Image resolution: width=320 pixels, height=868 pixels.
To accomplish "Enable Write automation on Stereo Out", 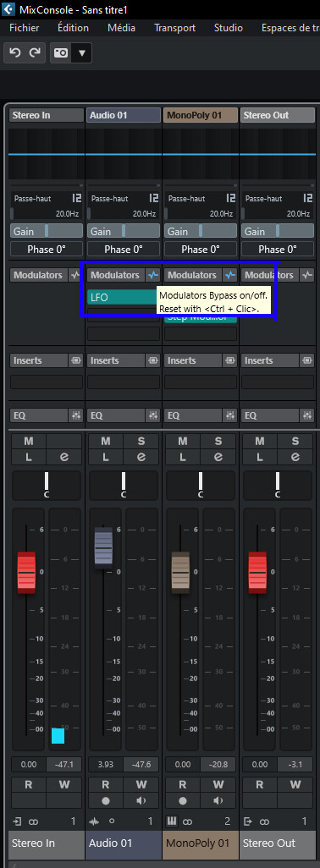I will (x=295, y=784).
